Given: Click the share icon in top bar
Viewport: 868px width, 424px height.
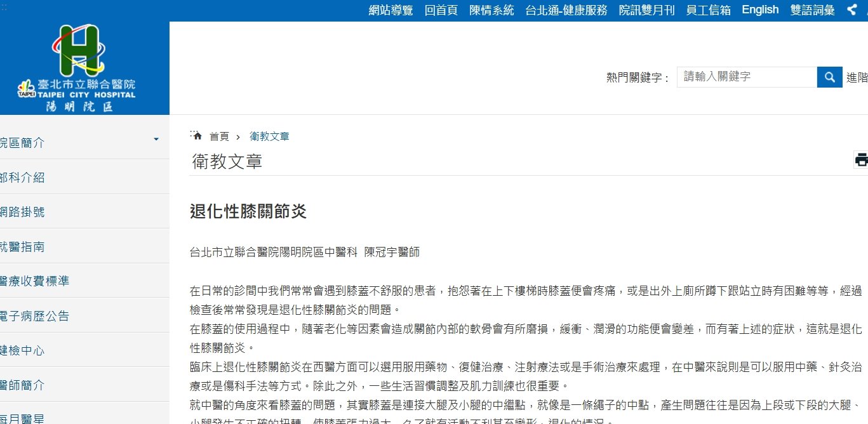Looking at the screenshot, I should tap(852, 10).
